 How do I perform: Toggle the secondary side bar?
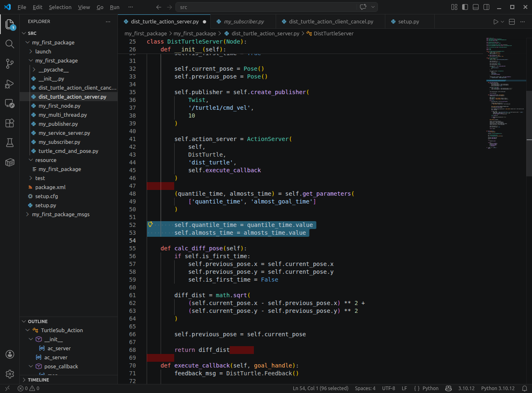coord(486,7)
